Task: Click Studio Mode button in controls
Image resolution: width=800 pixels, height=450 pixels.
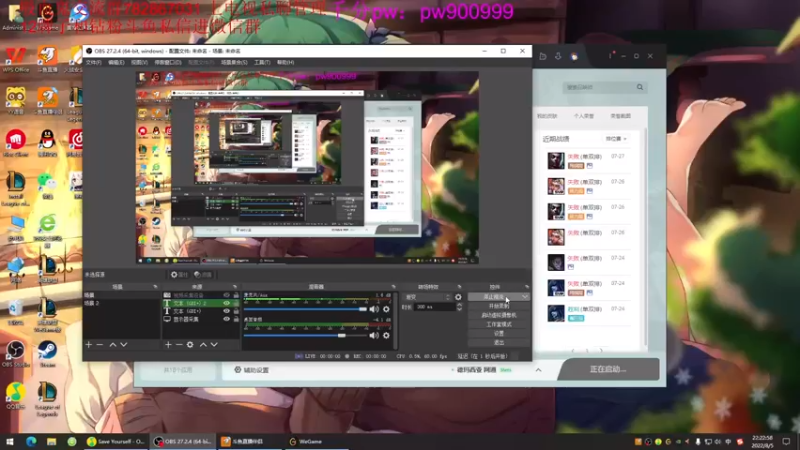Action: (x=499, y=324)
